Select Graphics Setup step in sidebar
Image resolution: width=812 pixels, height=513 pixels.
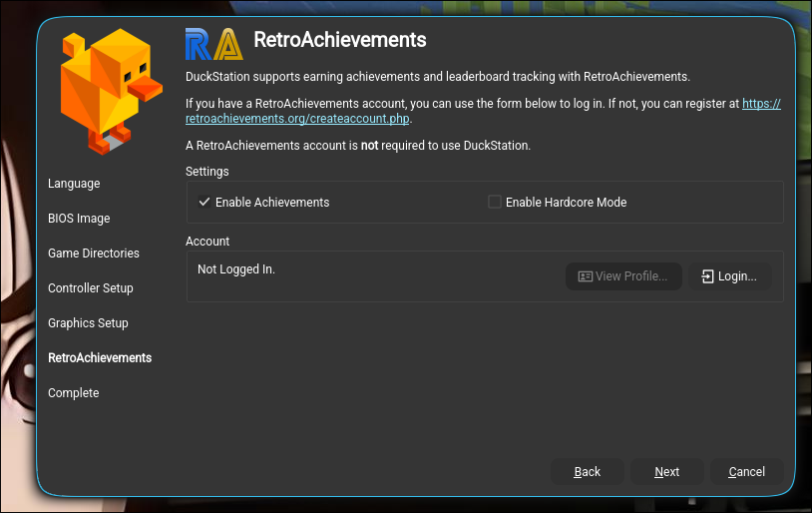click(88, 322)
